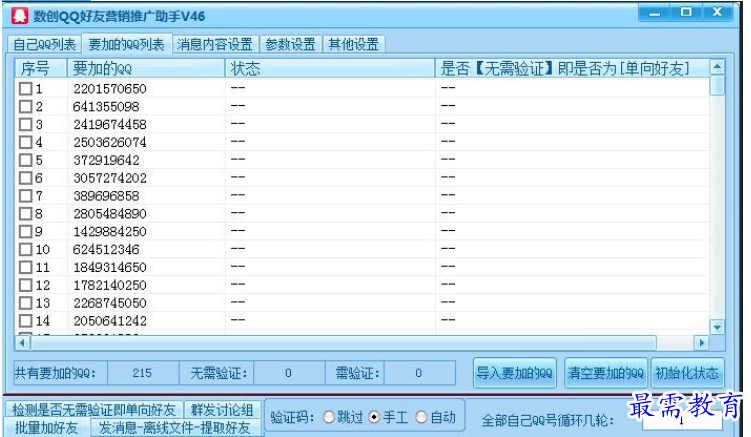
Task: Click horizontal scrollbar right arrow
Action: click(x=702, y=343)
